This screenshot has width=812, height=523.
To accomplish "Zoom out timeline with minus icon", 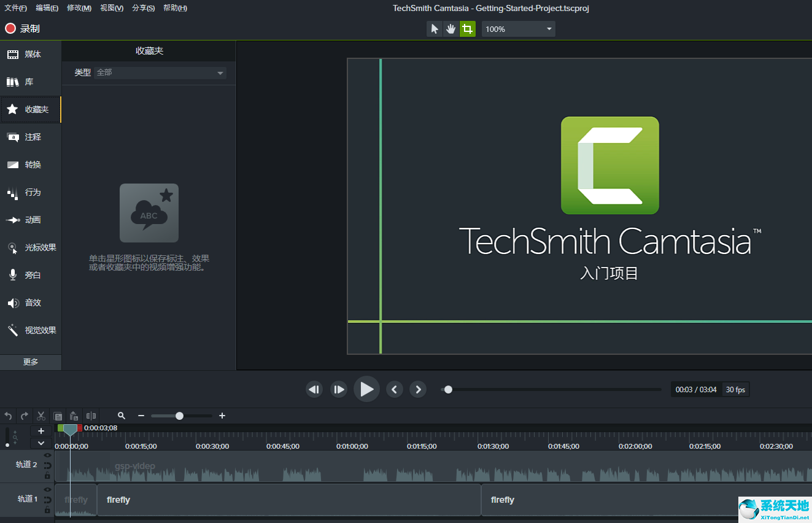I will tap(141, 416).
